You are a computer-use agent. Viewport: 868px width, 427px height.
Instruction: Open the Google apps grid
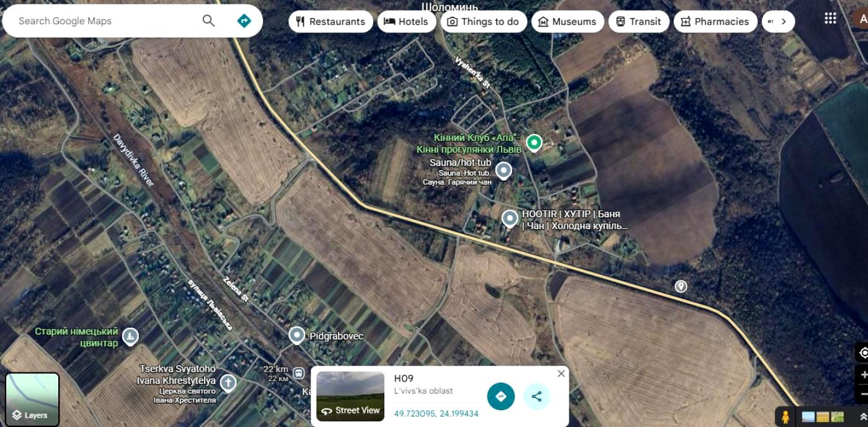coord(830,18)
